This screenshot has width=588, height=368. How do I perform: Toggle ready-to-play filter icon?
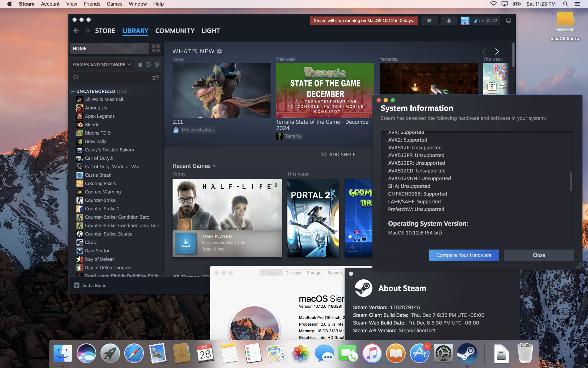click(x=157, y=64)
